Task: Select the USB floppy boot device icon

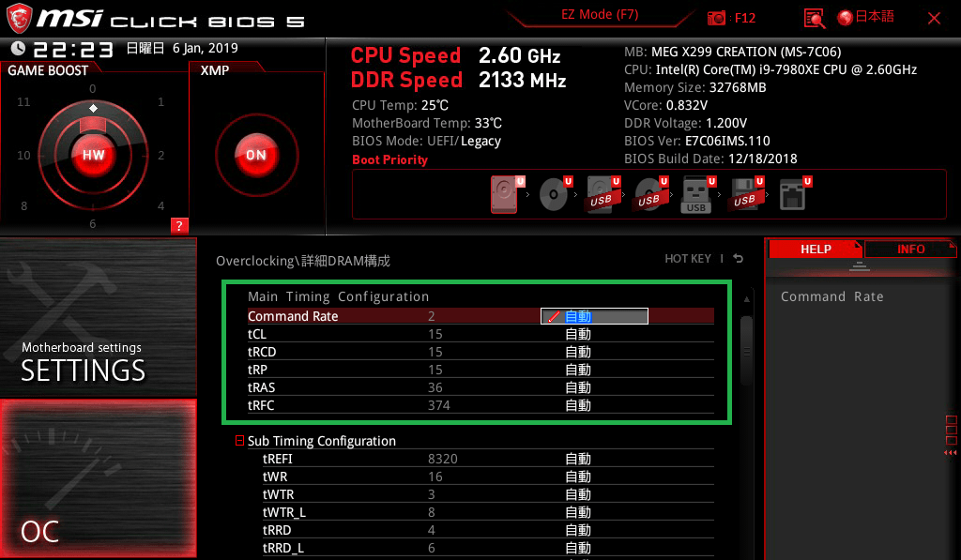Action: pyautogui.click(x=746, y=194)
